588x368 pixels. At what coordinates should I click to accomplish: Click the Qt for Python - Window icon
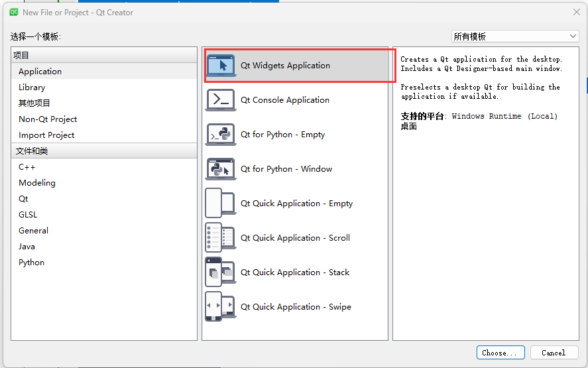pos(221,169)
